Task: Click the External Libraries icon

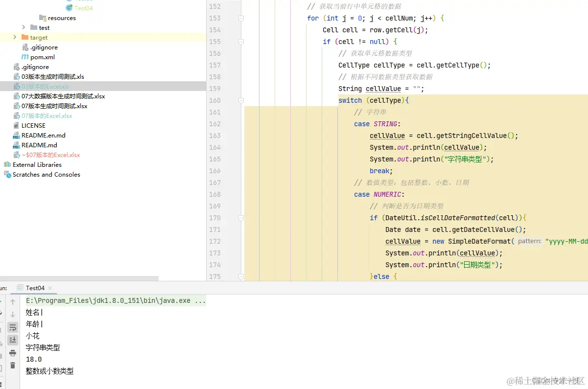Action: tap(7, 165)
